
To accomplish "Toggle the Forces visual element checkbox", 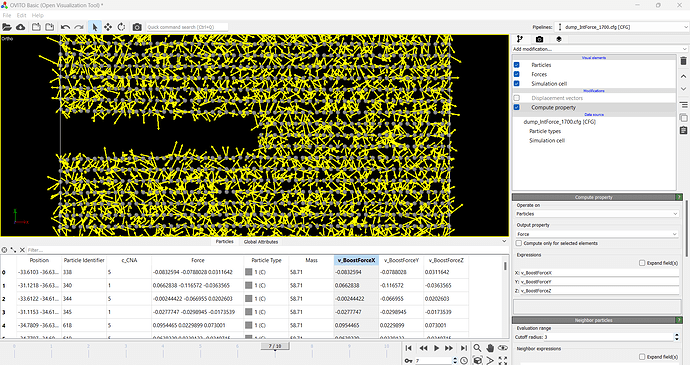I will pos(517,74).
